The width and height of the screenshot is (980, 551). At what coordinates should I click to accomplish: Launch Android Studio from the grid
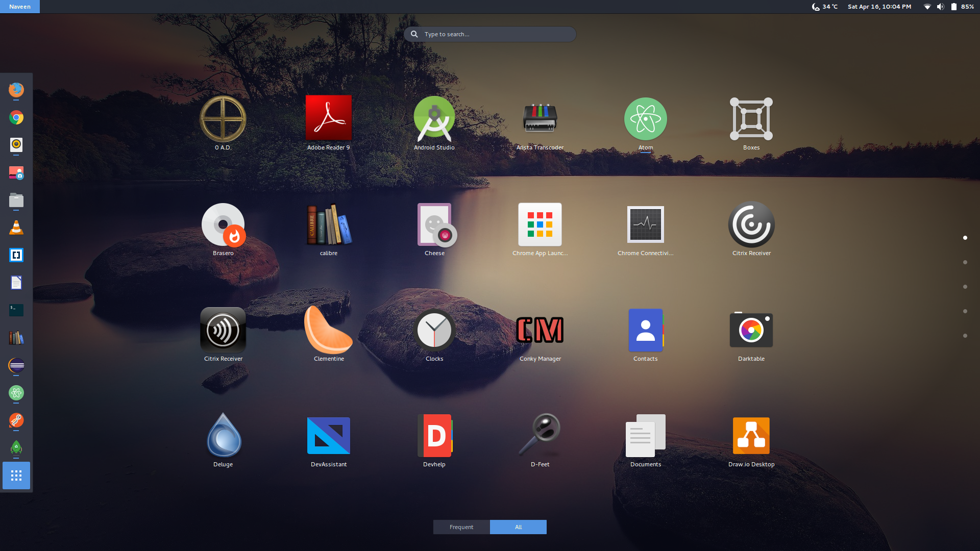tap(434, 119)
